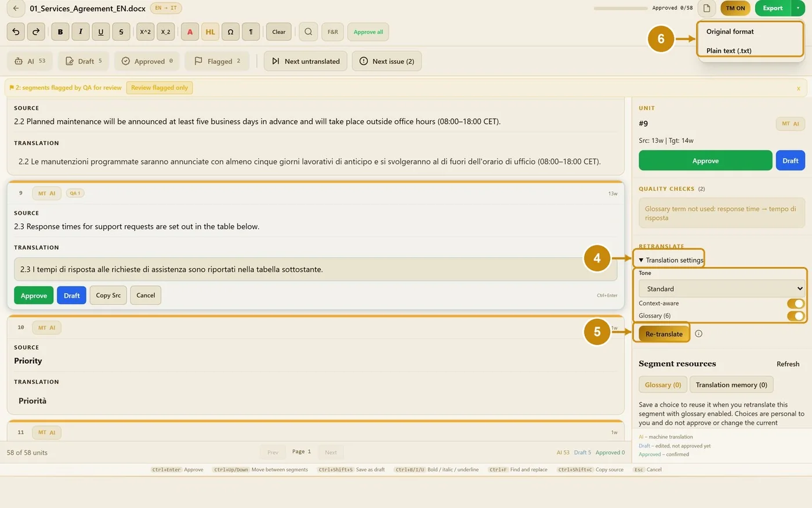Screen dimensions: 812x508
Task: Show paragraph marks with the pilcrow button
Action: (x=251, y=32)
